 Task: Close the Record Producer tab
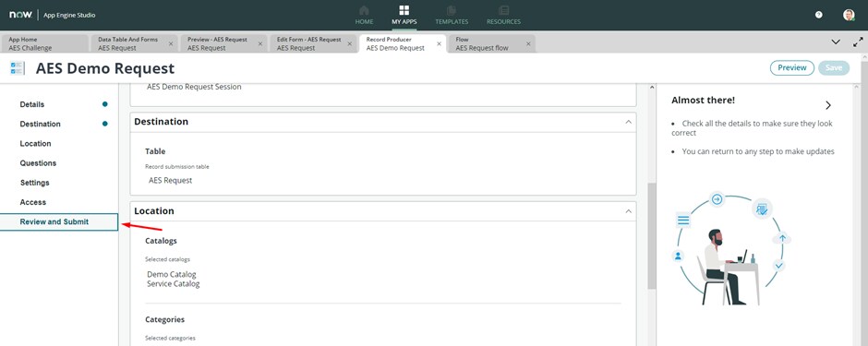click(x=439, y=43)
